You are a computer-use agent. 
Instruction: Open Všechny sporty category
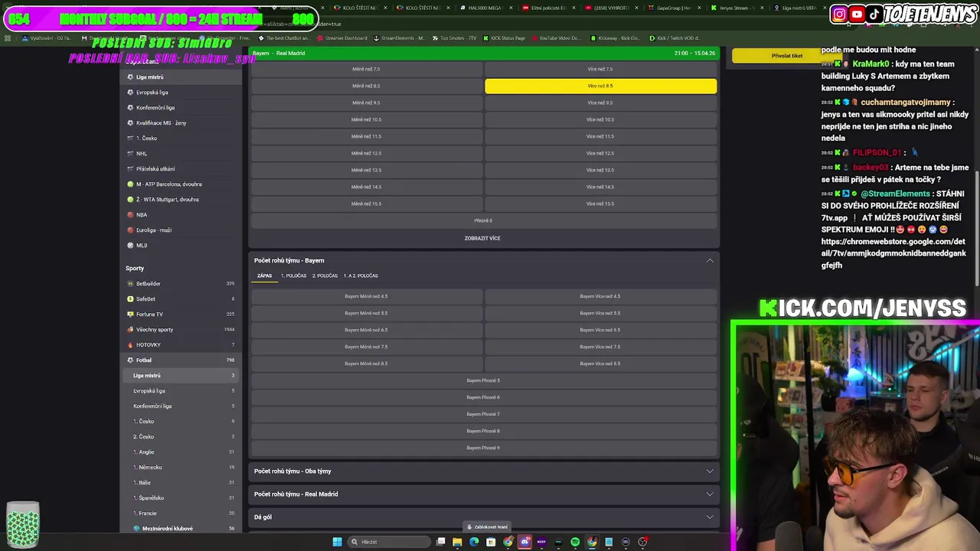tap(181, 330)
